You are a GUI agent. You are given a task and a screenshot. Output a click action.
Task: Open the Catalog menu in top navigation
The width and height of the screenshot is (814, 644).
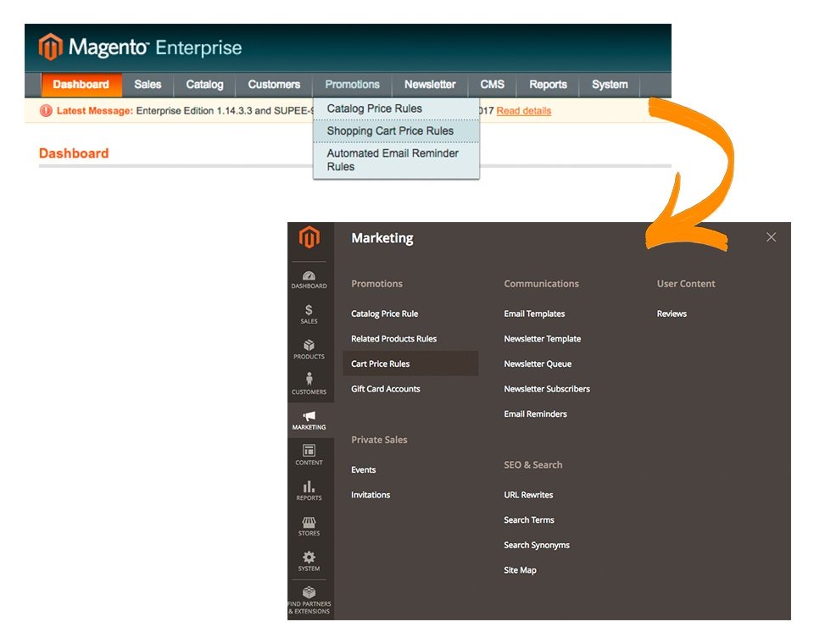click(204, 85)
